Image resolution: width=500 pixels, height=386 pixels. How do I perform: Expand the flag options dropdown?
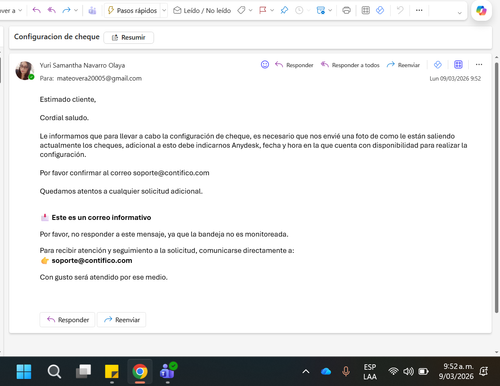272,11
